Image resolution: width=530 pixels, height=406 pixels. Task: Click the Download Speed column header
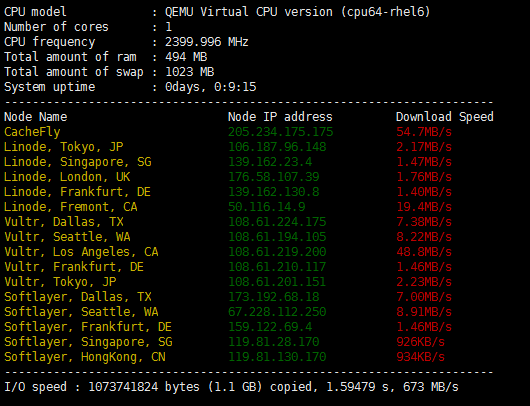click(x=444, y=117)
